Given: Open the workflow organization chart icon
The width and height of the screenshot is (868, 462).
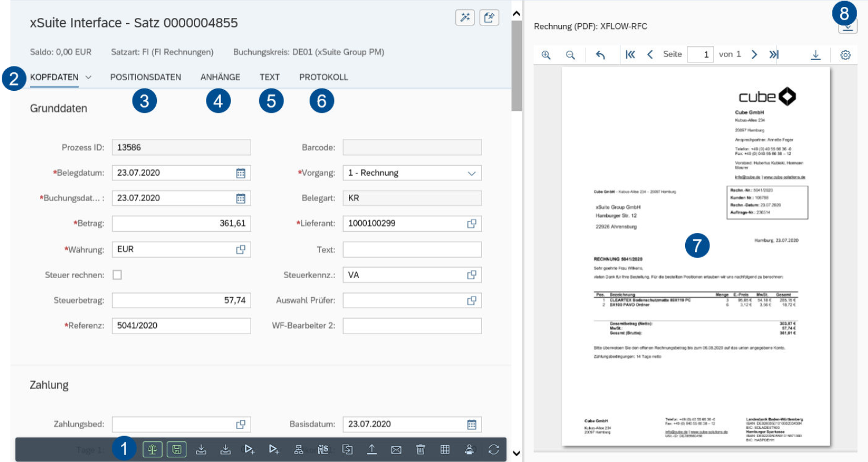Looking at the screenshot, I should click(299, 449).
